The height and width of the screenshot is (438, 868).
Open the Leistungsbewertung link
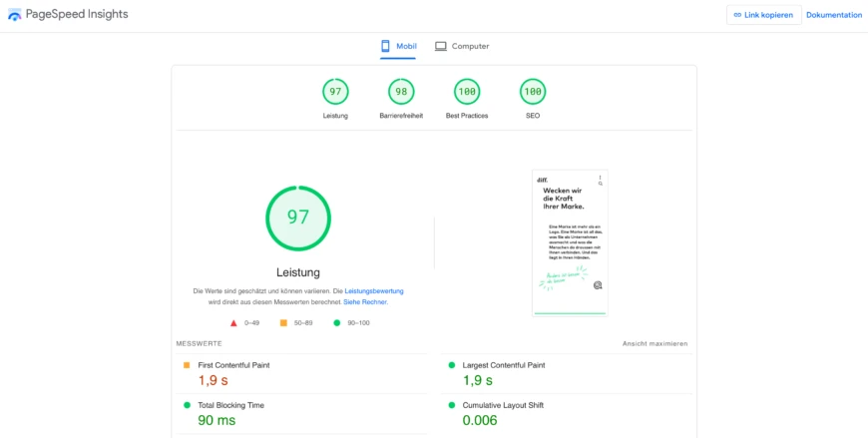click(x=374, y=290)
